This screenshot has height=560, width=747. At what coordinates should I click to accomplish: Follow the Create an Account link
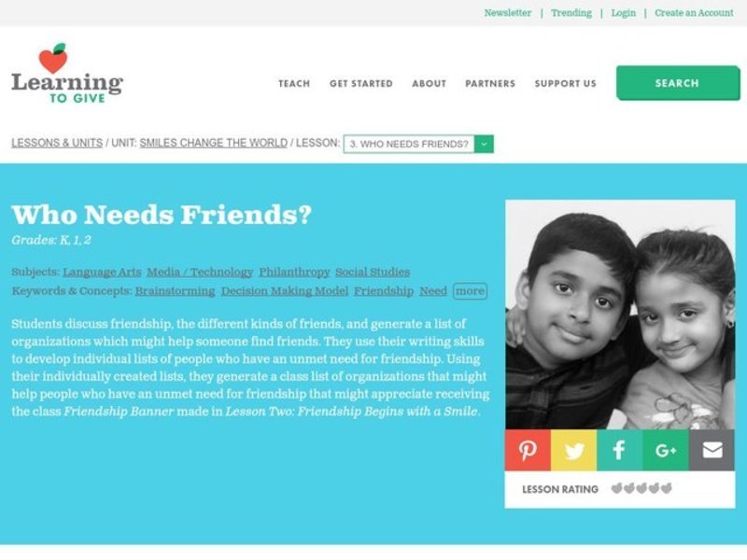pos(694,13)
